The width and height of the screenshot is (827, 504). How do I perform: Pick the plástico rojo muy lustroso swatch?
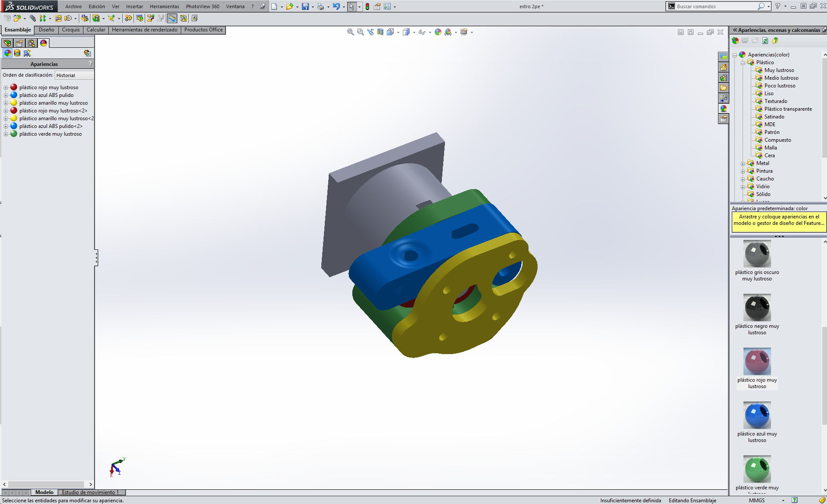point(757,362)
